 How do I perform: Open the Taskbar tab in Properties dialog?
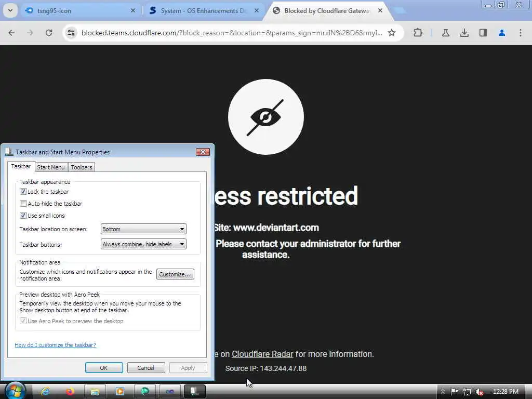tap(21, 166)
